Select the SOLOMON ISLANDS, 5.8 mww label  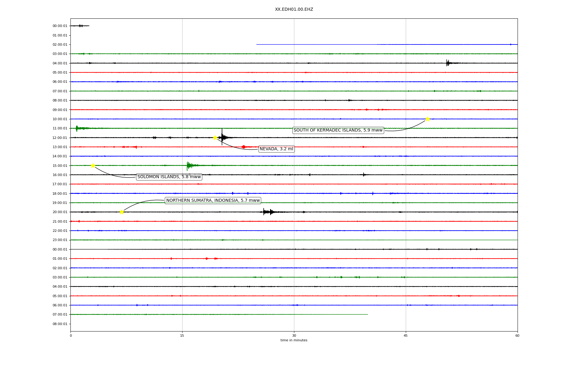coord(169,177)
